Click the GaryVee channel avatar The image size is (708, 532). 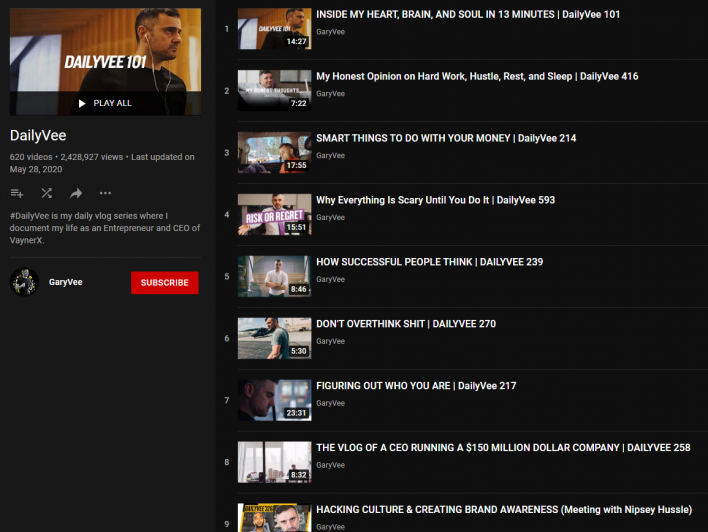[x=24, y=282]
